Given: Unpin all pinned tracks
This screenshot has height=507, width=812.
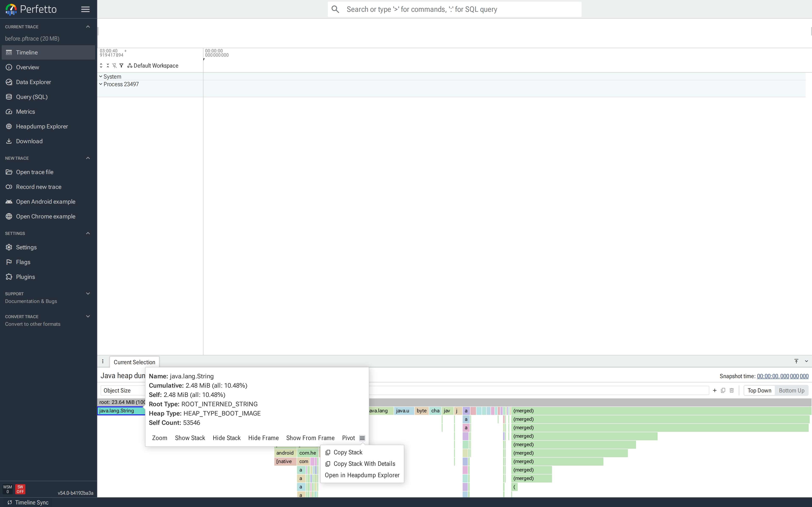Looking at the screenshot, I should coord(114,65).
